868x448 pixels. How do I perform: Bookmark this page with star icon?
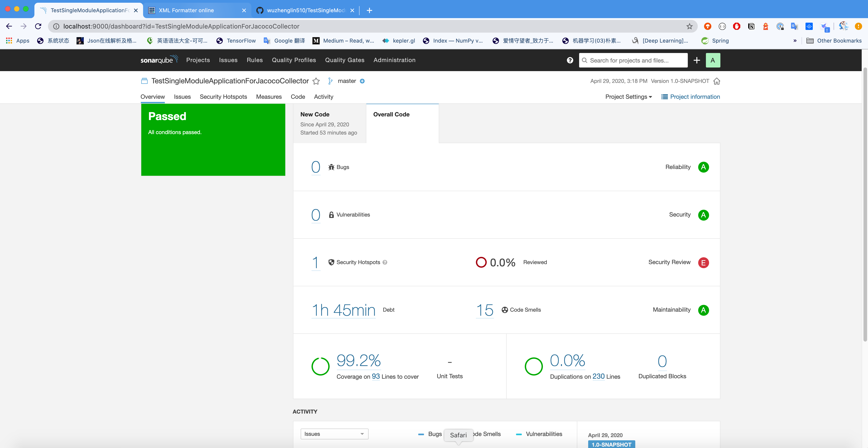click(689, 26)
